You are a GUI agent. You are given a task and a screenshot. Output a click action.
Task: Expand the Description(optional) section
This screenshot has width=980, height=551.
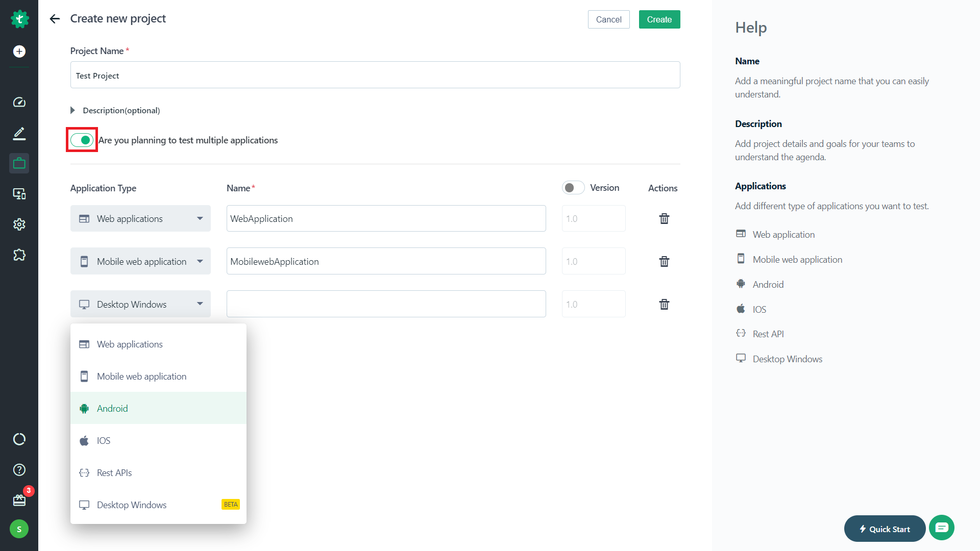(115, 110)
